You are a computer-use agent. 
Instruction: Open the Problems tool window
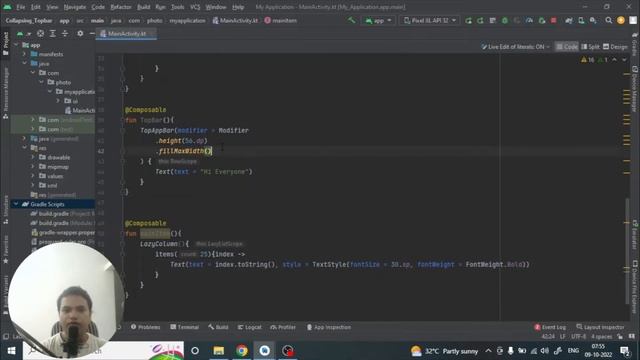click(x=146, y=327)
